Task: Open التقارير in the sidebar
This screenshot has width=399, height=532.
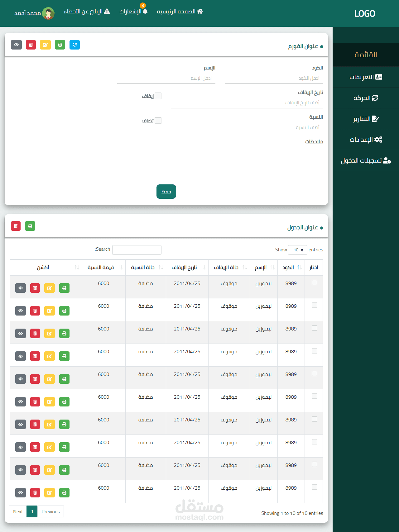Action: click(366, 119)
